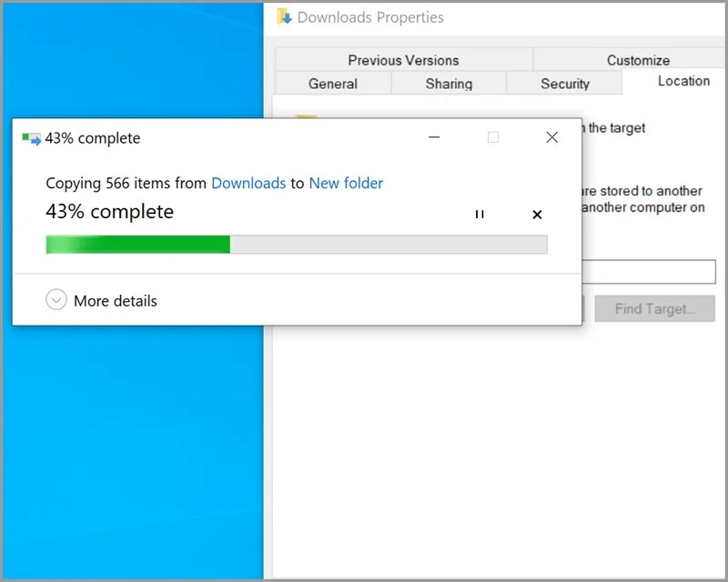
Task: Select the General tab
Action: click(332, 84)
